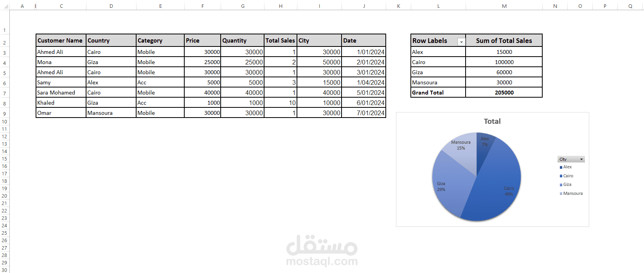Select row 9 header
This screenshot has height=273, width=644.
pyautogui.click(x=4, y=114)
